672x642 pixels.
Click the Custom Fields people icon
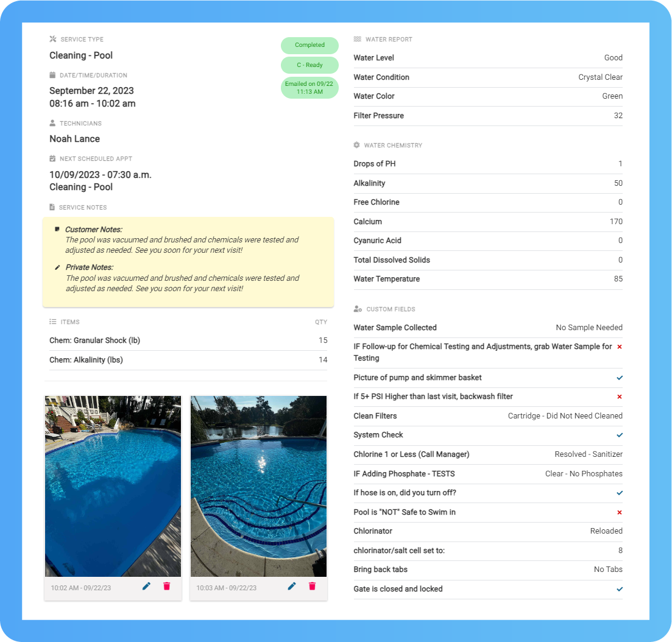[x=357, y=309]
